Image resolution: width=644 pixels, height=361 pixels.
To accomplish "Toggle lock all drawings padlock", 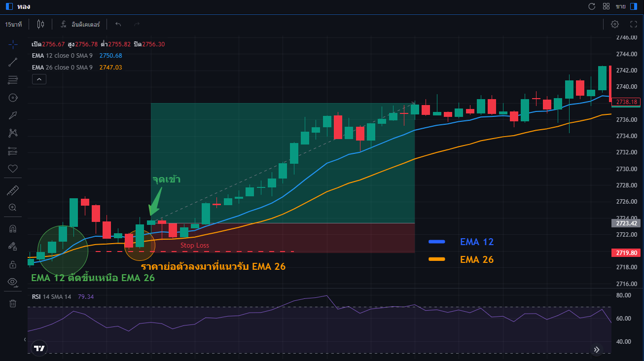I will coord(13,264).
